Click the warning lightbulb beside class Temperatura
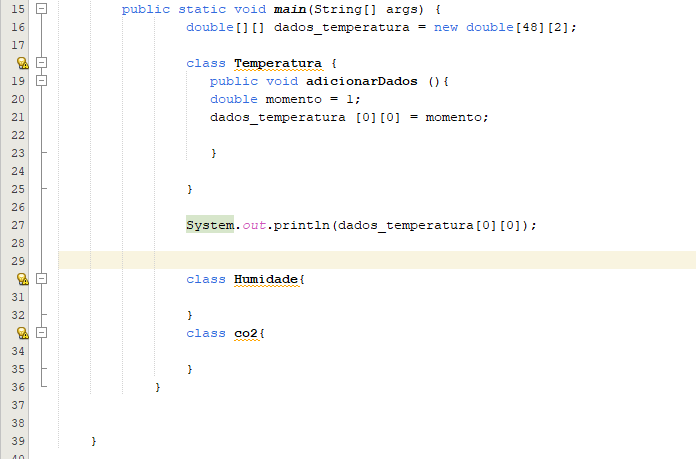The height and width of the screenshot is (459, 696). pyautogui.click(x=23, y=63)
